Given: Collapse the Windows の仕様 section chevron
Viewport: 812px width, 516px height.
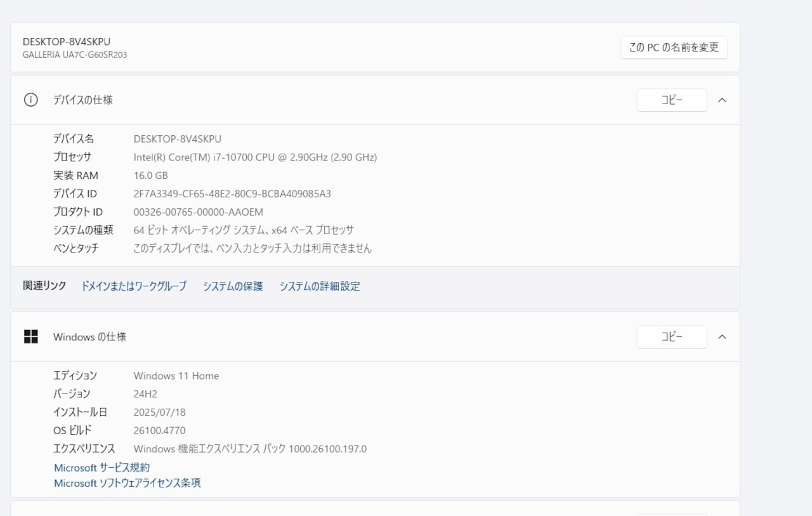Looking at the screenshot, I should pos(722,336).
